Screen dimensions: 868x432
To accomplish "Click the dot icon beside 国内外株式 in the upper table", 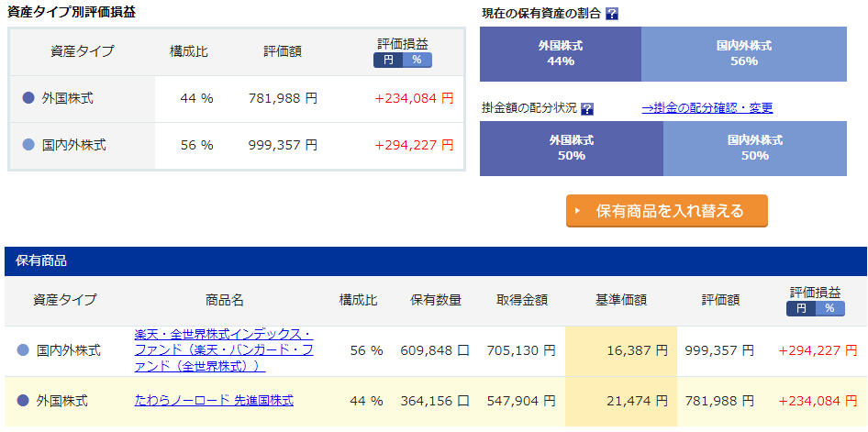I will click(28, 145).
